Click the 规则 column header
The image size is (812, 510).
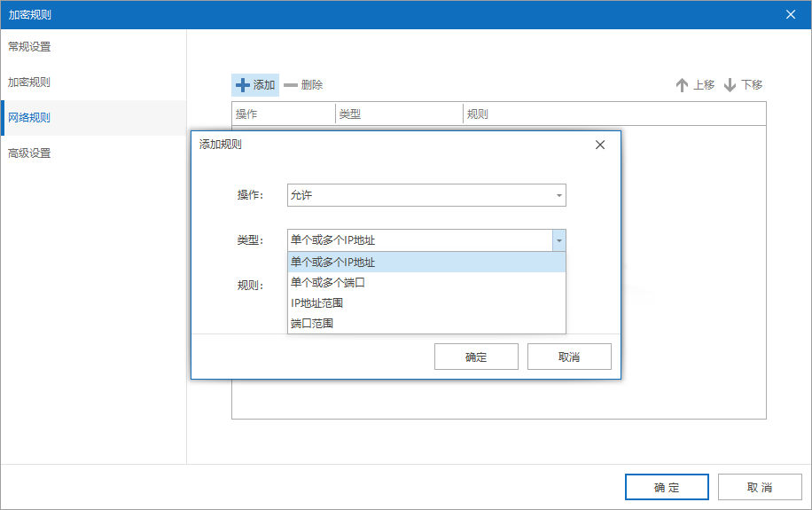478,114
